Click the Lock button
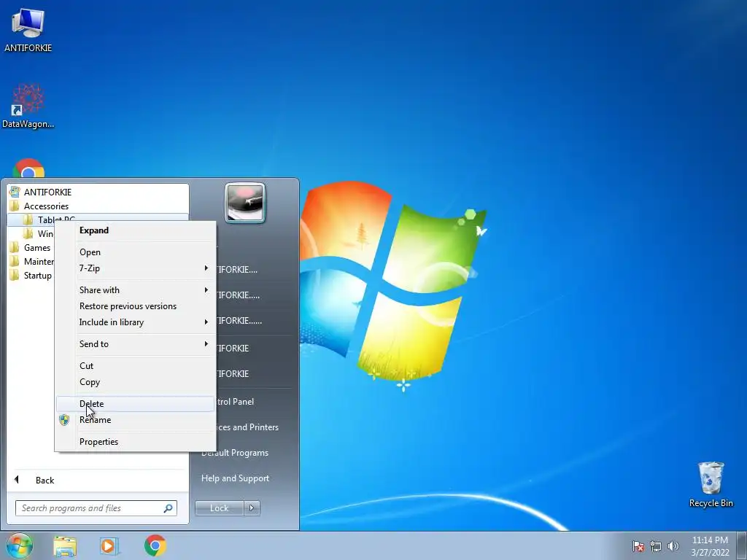The height and width of the screenshot is (560, 747). [x=220, y=508]
